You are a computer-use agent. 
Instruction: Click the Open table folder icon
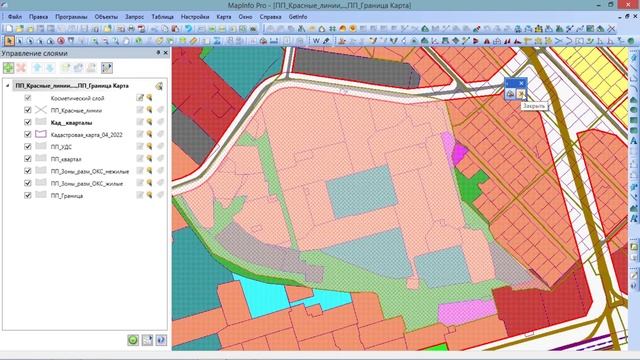20,29
